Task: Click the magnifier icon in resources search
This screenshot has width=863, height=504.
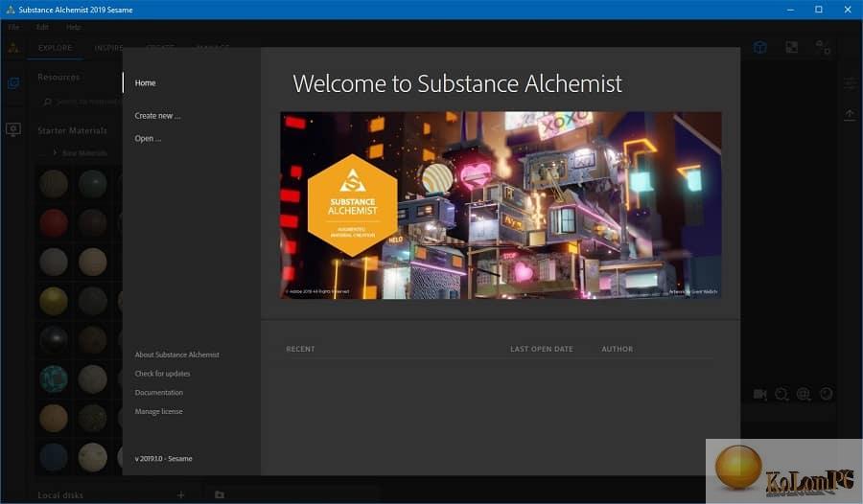Action: point(48,102)
